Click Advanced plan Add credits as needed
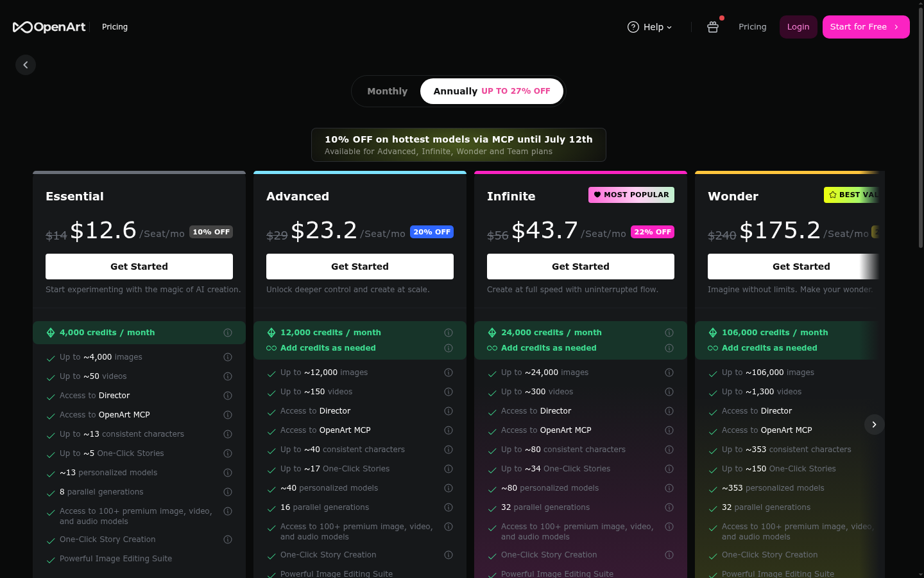924x578 pixels. (x=328, y=348)
